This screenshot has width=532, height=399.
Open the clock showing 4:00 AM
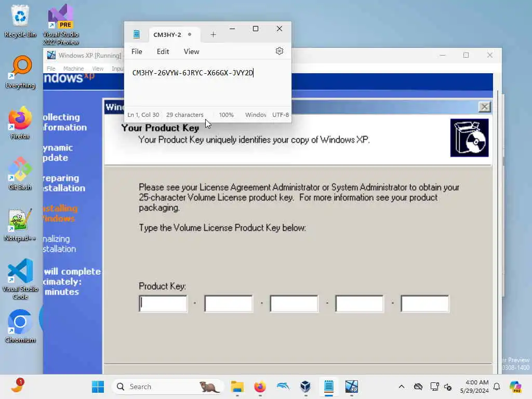pos(474,387)
